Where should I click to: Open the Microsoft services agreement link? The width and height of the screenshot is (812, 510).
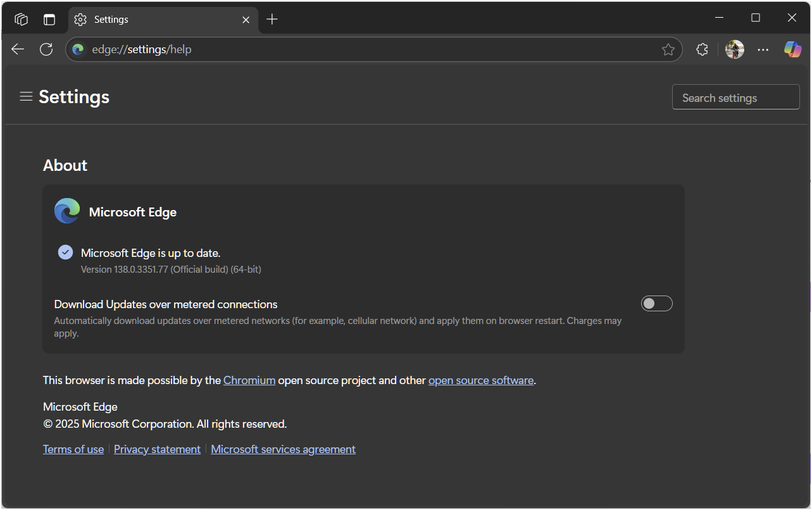[284, 449]
